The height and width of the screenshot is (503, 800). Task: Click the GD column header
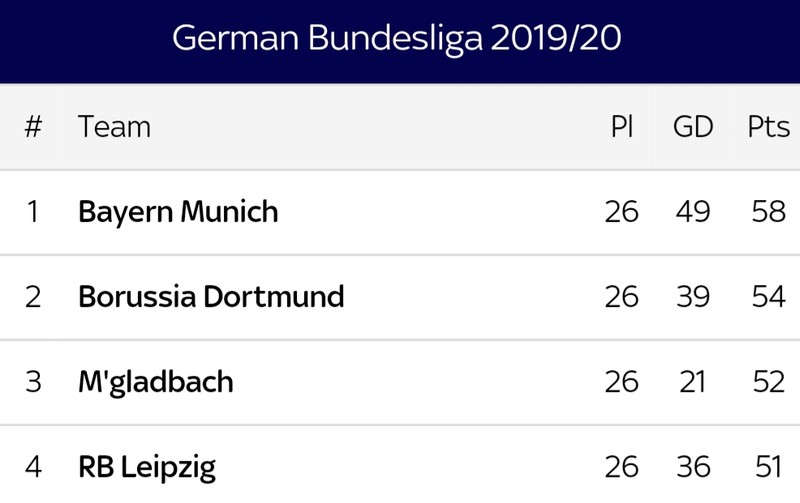click(693, 127)
